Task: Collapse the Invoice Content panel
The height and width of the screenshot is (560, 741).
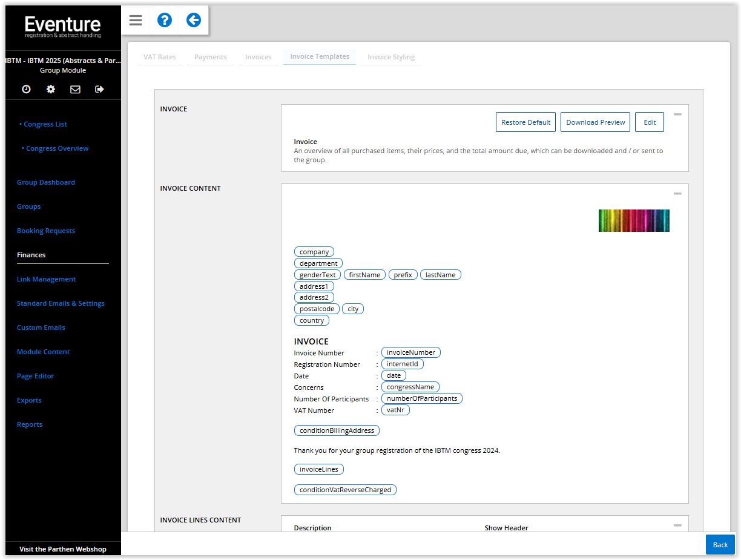Action: click(x=677, y=194)
